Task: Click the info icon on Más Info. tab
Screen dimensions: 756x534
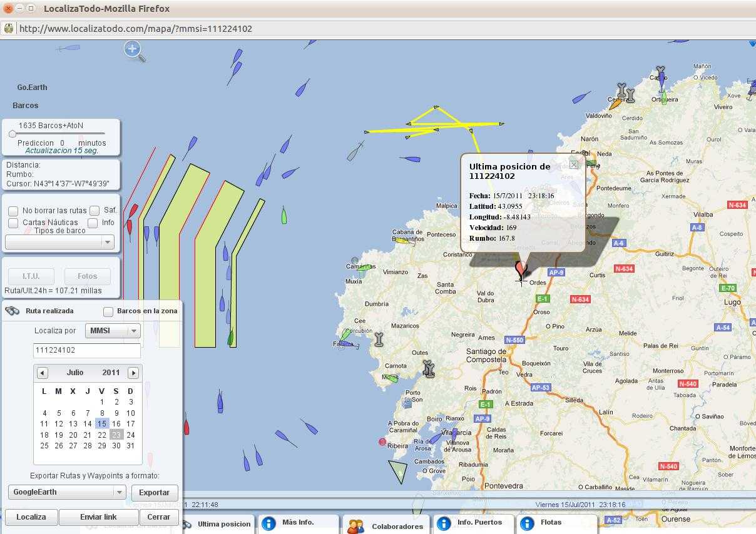Action: (x=268, y=523)
